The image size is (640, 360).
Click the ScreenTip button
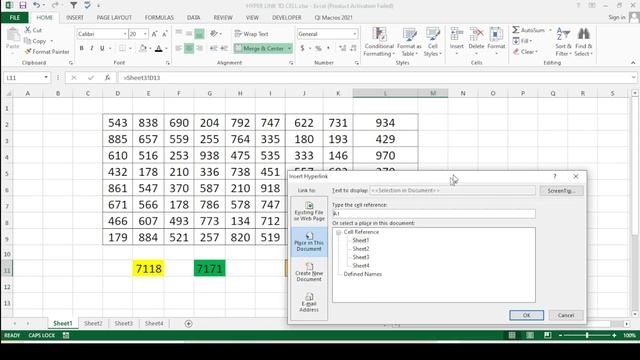pos(561,191)
